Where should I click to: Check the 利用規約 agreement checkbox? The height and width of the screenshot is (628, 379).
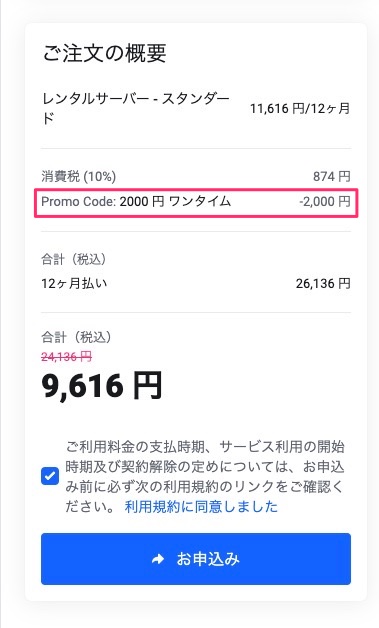[x=50, y=476]
